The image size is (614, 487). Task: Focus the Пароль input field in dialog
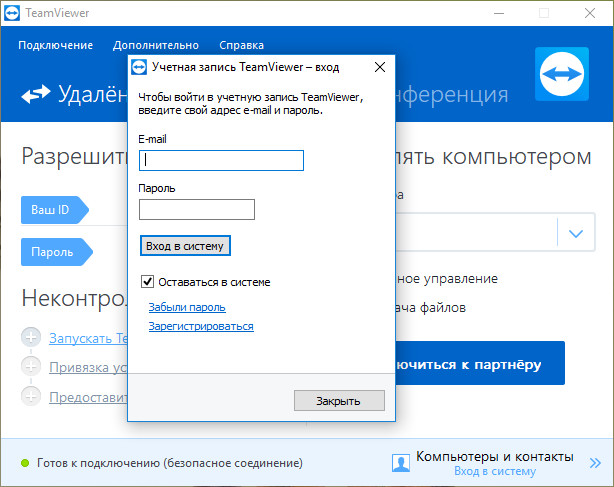tap(197, 209)
